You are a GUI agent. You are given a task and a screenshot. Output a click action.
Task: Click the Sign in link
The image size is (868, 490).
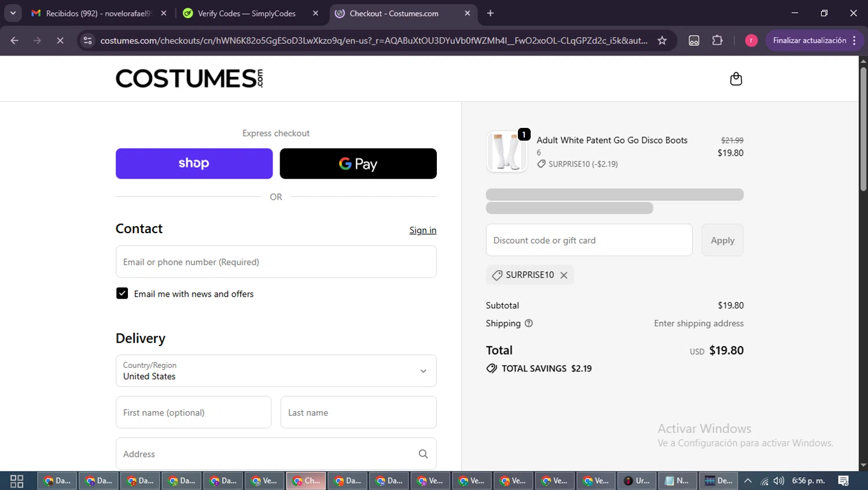click(423, 230)
